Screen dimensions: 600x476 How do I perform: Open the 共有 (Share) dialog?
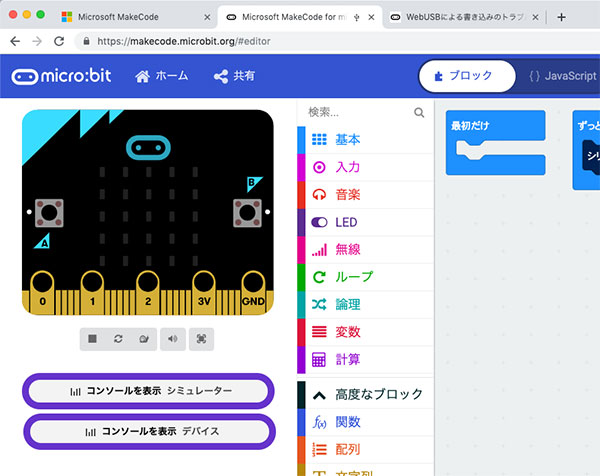235,76
